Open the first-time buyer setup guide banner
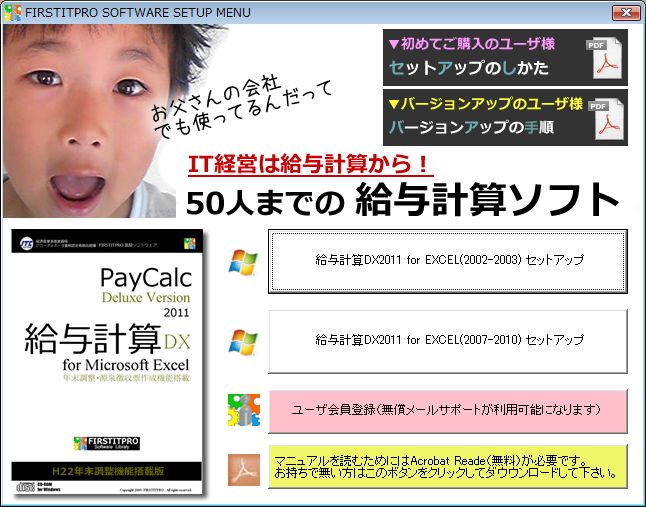 coord(505,57)
